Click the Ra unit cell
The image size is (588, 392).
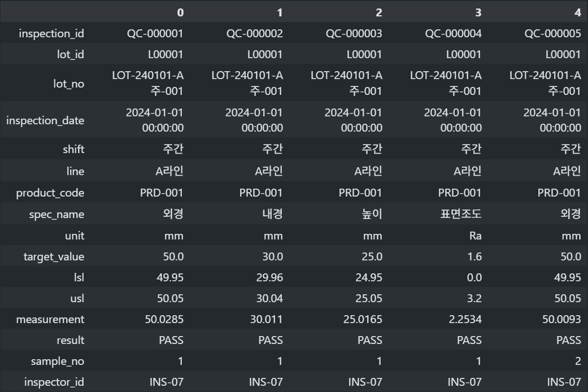475,236
